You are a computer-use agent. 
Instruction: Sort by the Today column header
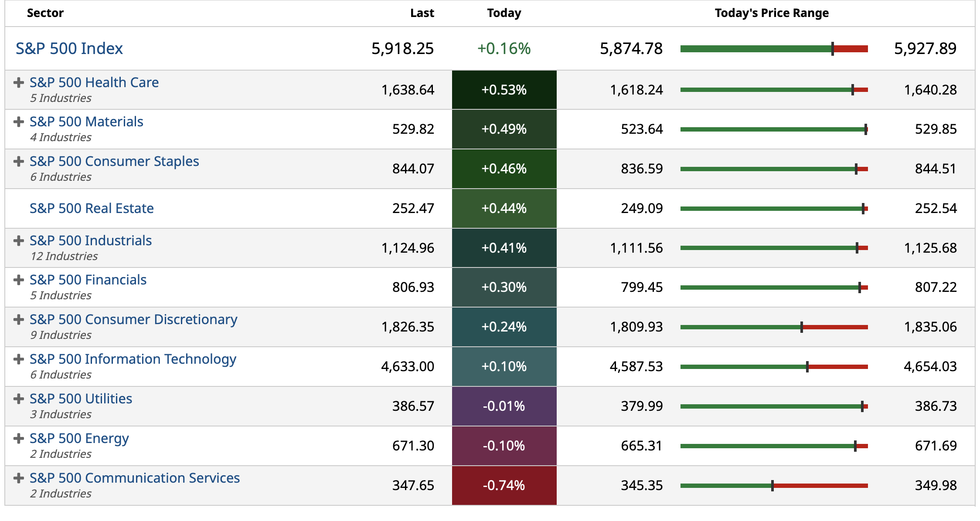(504, 13)
